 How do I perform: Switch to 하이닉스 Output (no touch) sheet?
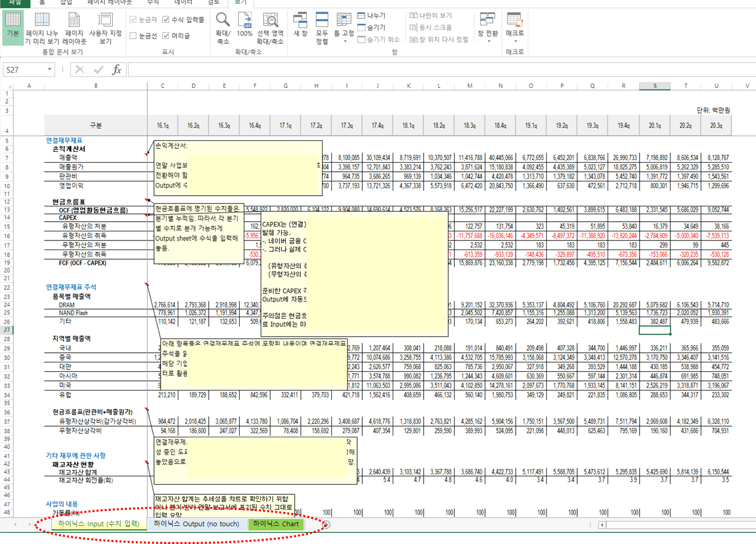(196, 524)
